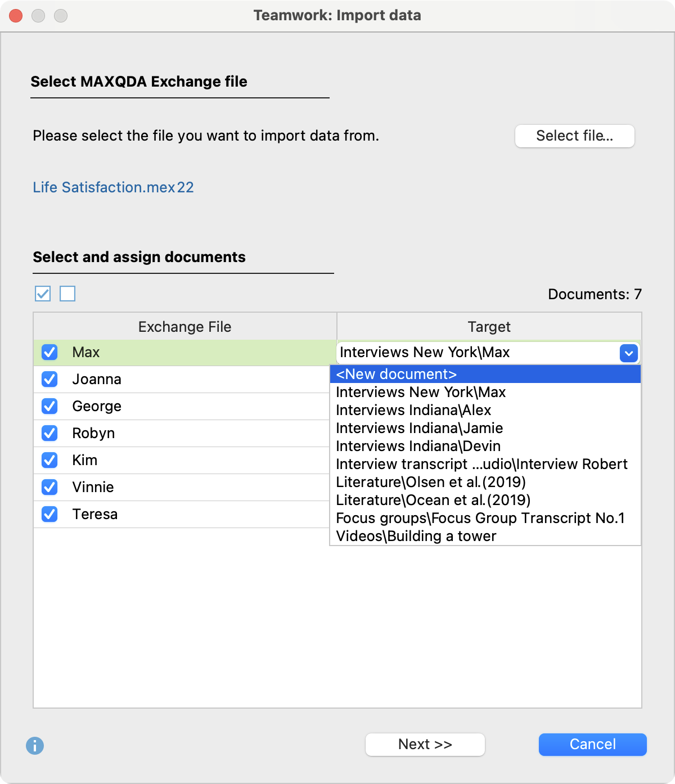675x784 pixels.
Task: Uncheck the Max document checkbox
Action: click(x=49, y=353)
